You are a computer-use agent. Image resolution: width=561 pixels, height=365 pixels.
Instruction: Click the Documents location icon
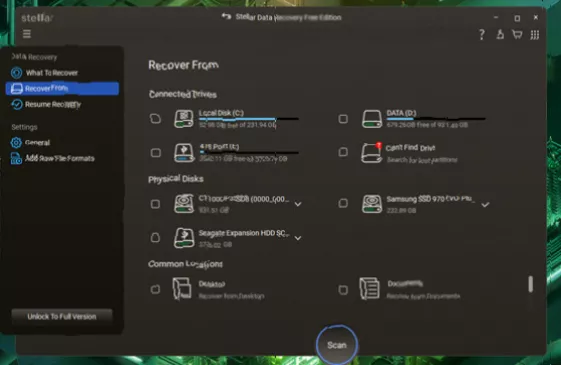tap(369, 288)
